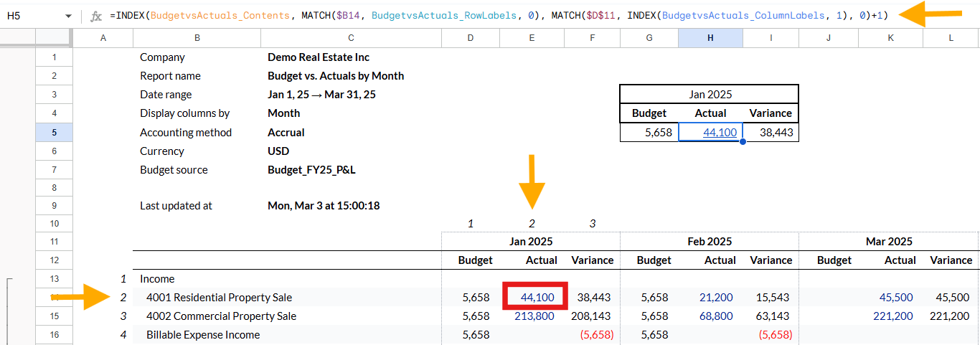Click the blue fill handle on cell H5
The width and height of the screenshot is (980, 345).
coord(743,142)
